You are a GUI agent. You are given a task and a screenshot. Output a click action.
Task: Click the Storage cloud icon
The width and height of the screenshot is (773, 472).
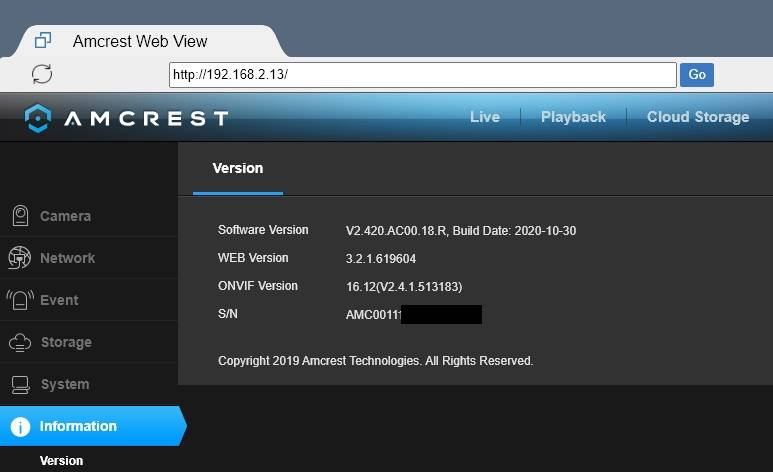20,342
